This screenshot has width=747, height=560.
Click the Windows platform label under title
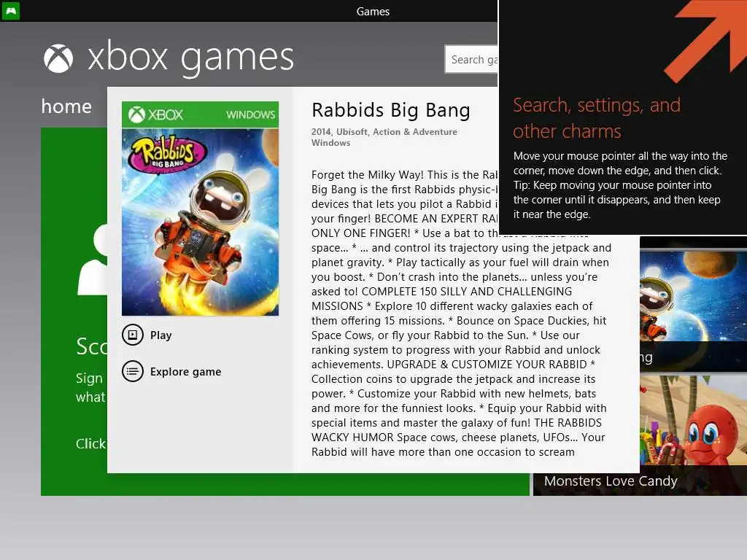(x=330, y=143)
